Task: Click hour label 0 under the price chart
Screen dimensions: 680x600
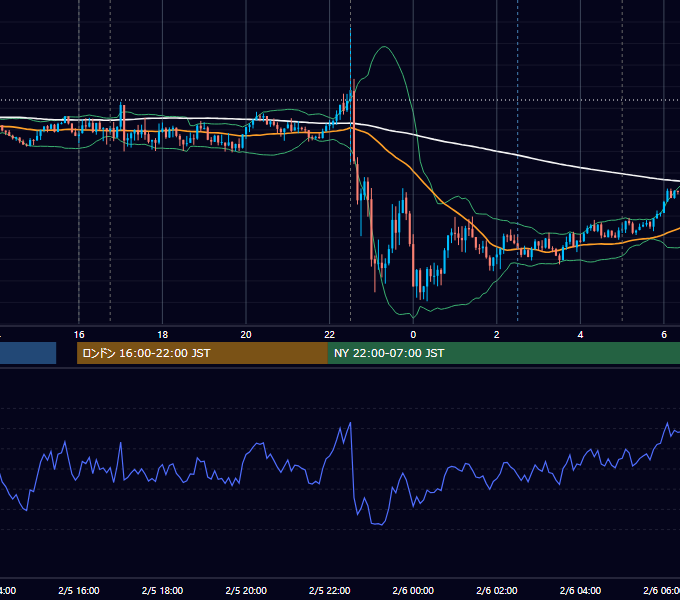Action: point(413,335)
